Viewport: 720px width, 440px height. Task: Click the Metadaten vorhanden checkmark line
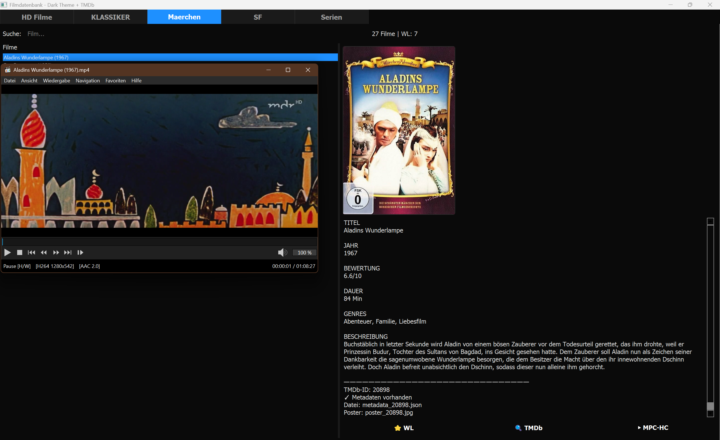click(x=378, y=397)
